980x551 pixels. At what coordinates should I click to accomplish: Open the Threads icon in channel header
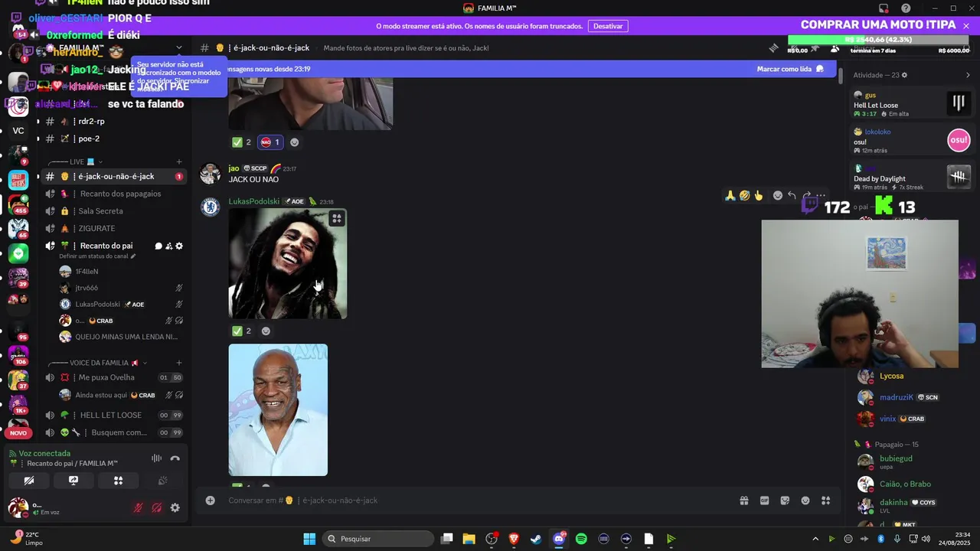point(773,47)
